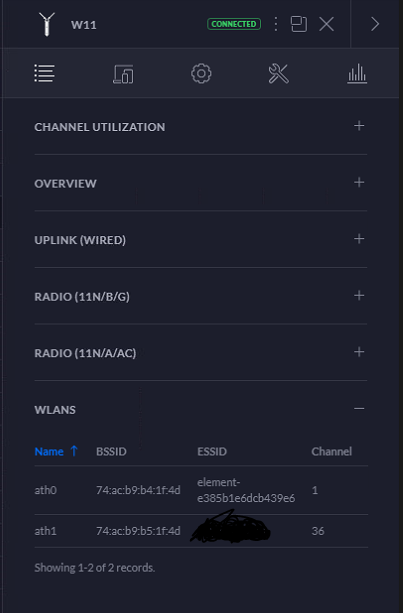Viewport: 403px width, 613px height.
Task: Open the Clients devices tab icon
Action: click(123, 74)
